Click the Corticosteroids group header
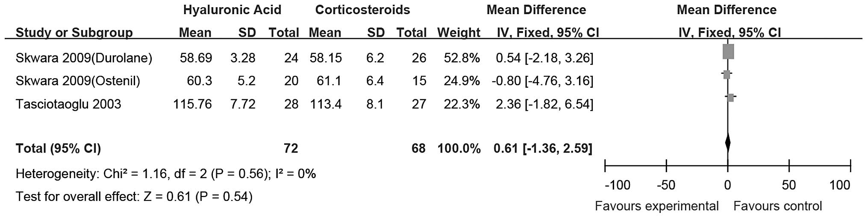868x218 pixels. [362, 10]
